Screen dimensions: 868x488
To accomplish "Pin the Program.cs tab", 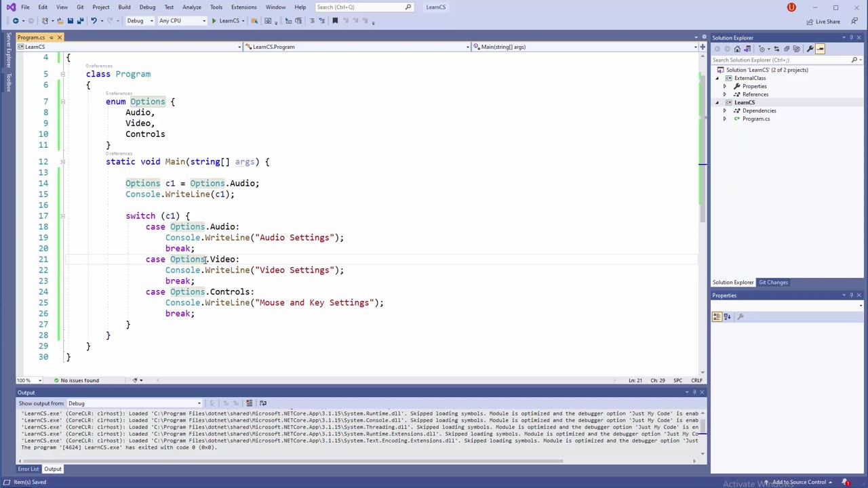I will coord(51,37).
